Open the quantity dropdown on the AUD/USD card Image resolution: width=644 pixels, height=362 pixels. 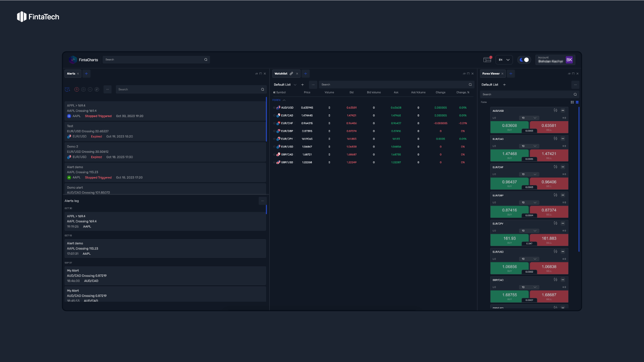pyautogui.click(x=529, y=118)
